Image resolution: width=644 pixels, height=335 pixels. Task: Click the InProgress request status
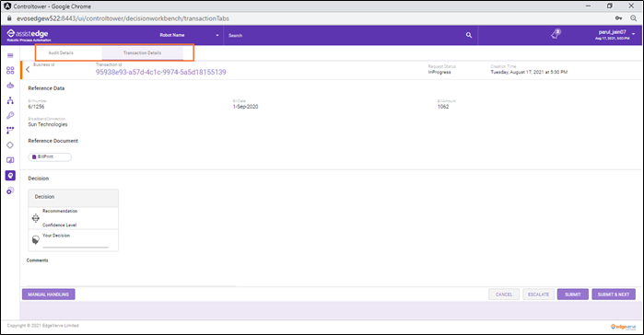[x=439, y=72]
